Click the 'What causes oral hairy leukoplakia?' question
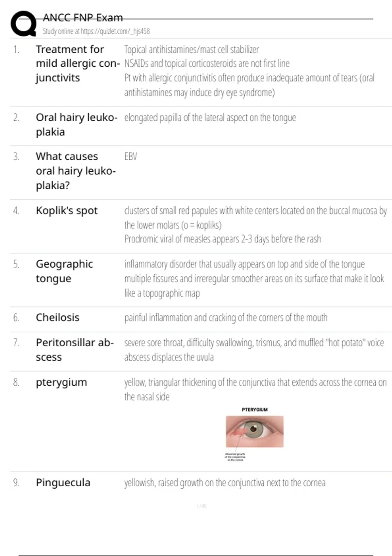The height and width of the screenshot is (556, 392). 75,171
